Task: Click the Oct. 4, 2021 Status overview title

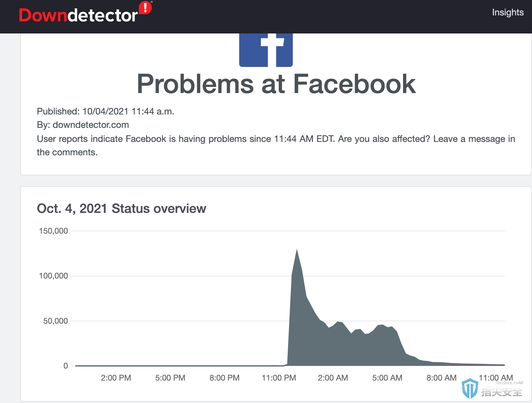Action: click(122, 209)
